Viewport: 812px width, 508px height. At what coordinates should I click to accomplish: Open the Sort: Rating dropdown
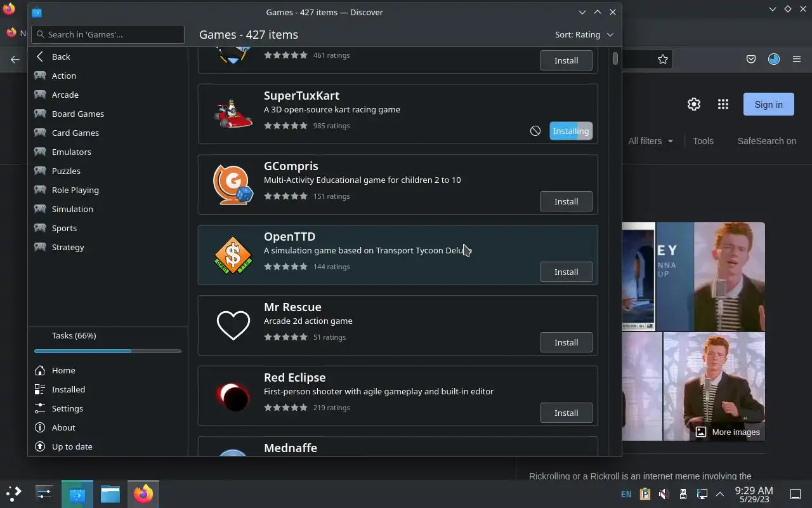584,34
